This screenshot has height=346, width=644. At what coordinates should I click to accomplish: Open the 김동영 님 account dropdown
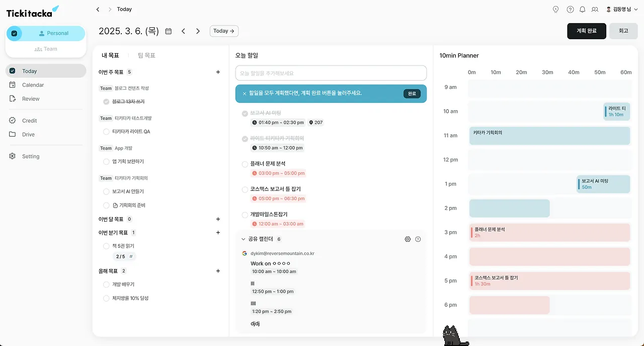coord(622,9)
